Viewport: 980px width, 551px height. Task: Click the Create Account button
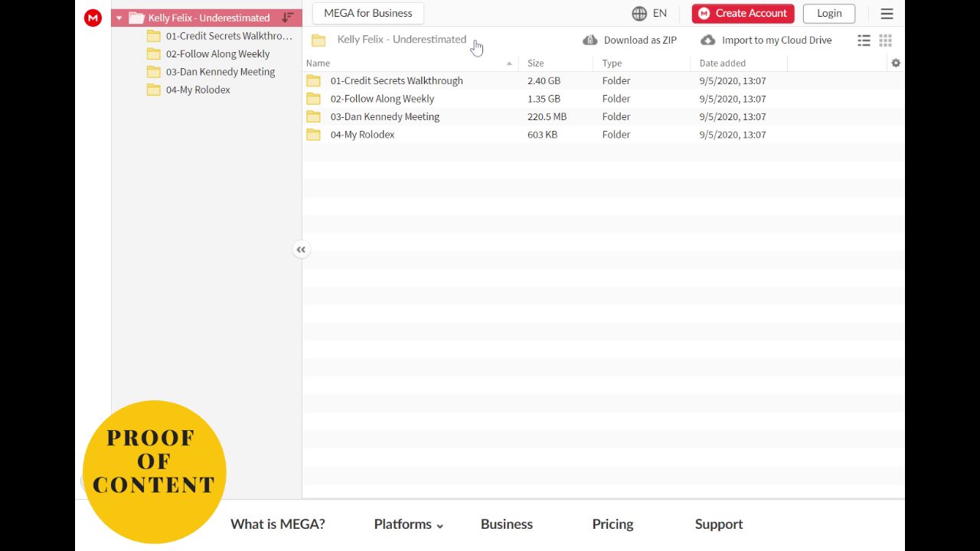point(743,13)
